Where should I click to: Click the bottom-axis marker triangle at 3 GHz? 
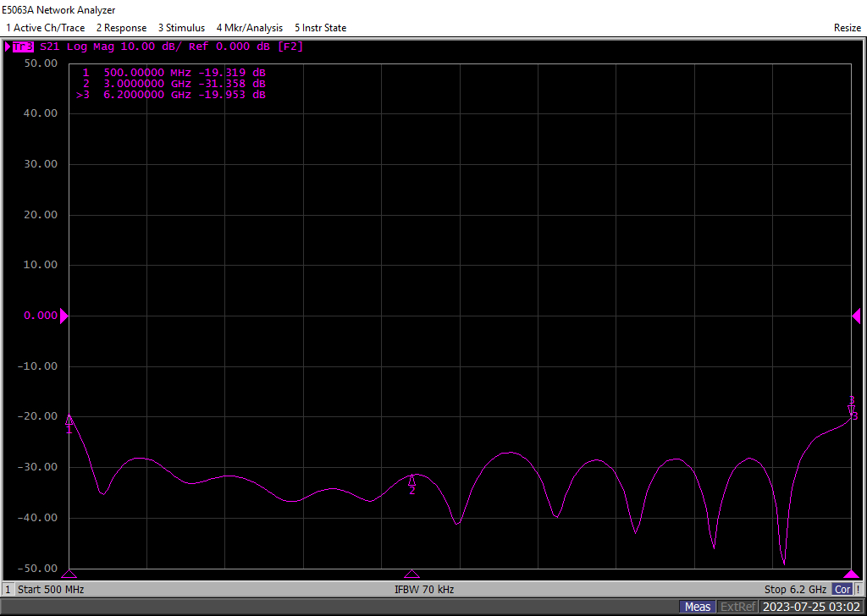411,574
